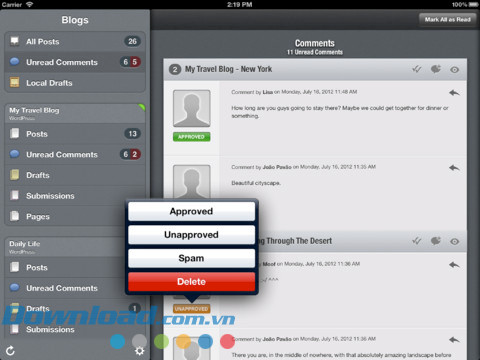Open All Posts in the Blogs sidebar
Screen dimensions: 480x360
click(75, 41)
